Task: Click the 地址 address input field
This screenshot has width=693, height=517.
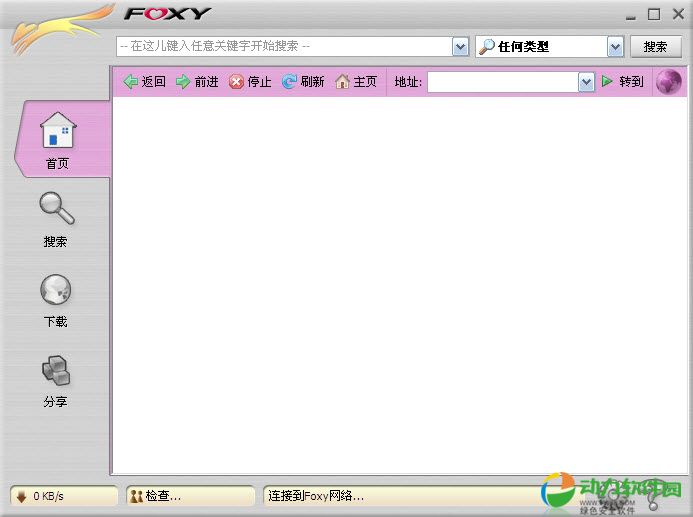Action: tap(503, 82)
